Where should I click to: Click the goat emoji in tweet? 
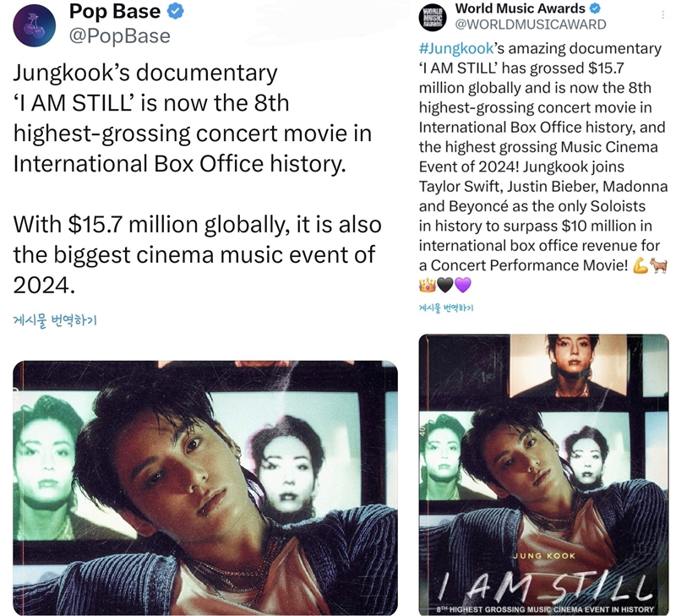(x=659, y=264)
